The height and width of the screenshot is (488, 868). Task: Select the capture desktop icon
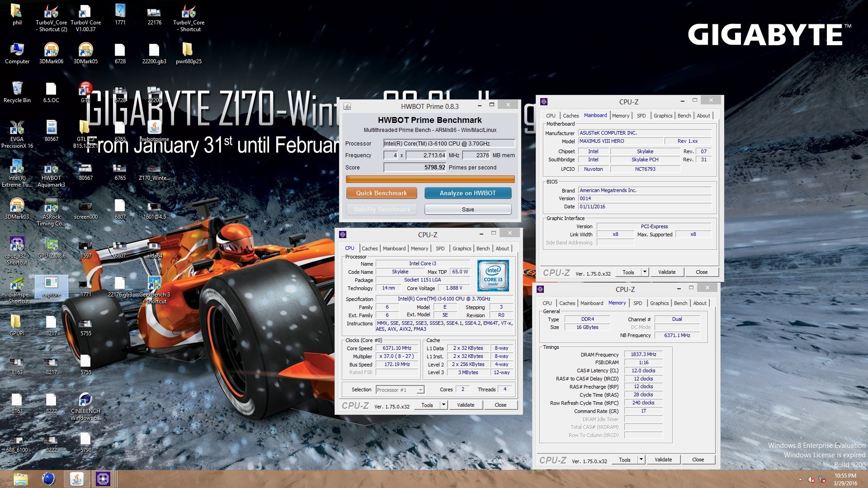[x=52, y=287]
